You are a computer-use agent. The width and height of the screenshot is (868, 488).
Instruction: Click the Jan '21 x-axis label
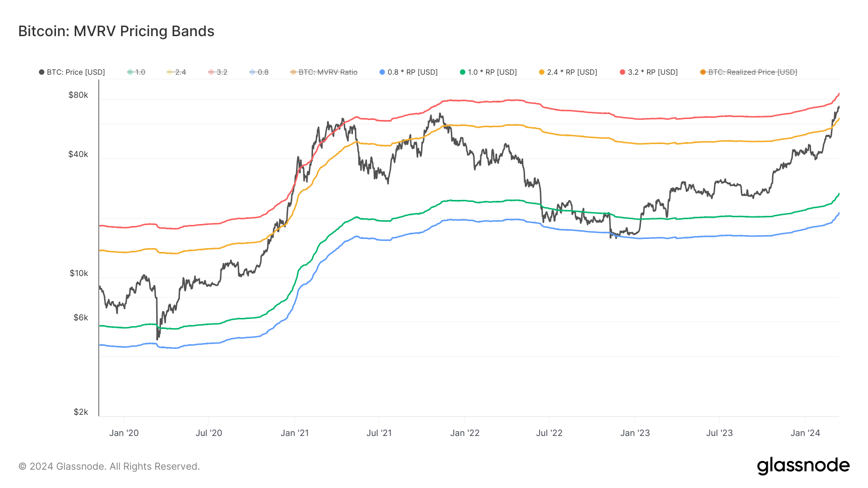tap(295, 433)
